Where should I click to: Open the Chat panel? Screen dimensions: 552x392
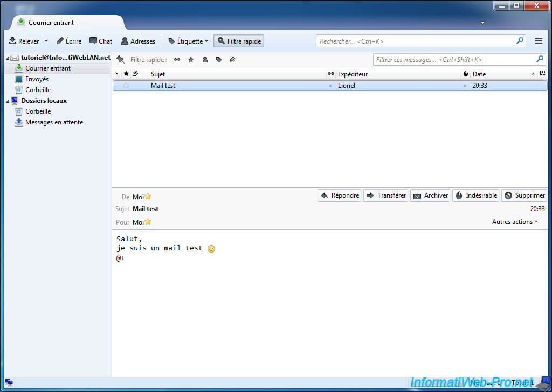coord(101,41)
